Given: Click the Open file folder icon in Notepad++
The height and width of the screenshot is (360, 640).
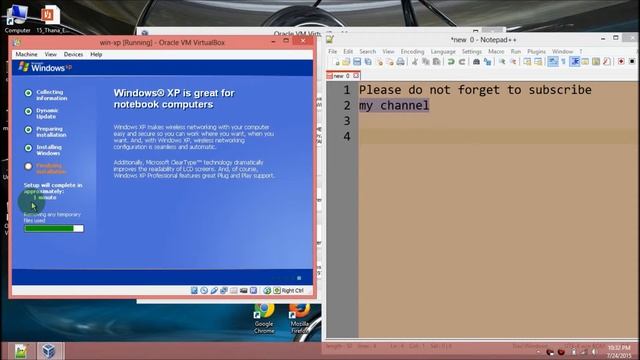Looking at the screenshot, I should [346, 62].
